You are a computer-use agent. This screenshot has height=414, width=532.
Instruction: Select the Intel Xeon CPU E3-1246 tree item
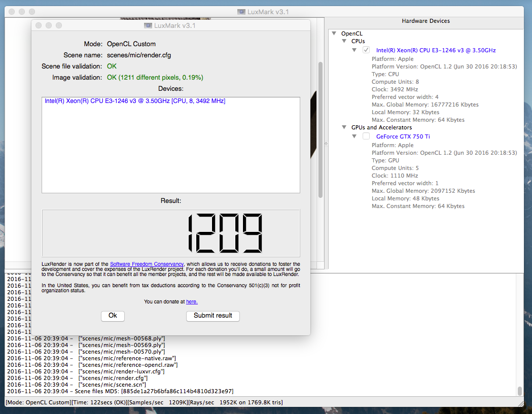click(x=436, y=50)
